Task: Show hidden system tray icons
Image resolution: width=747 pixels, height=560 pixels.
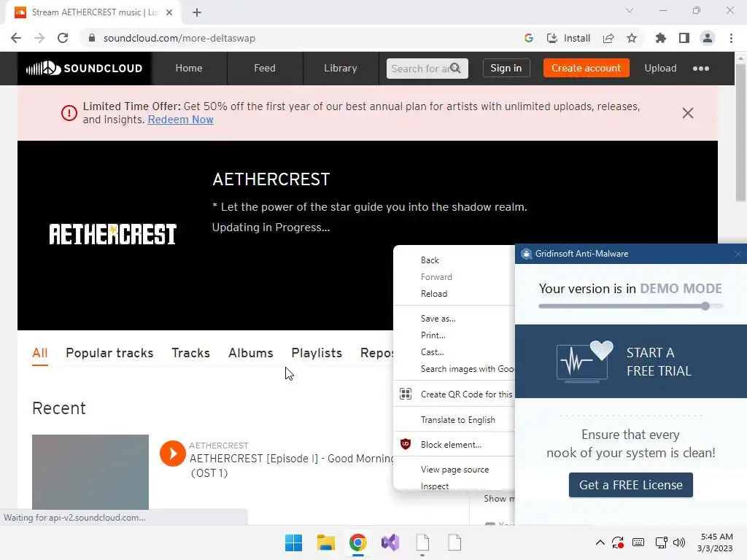Action: click(x=600, y=542)
